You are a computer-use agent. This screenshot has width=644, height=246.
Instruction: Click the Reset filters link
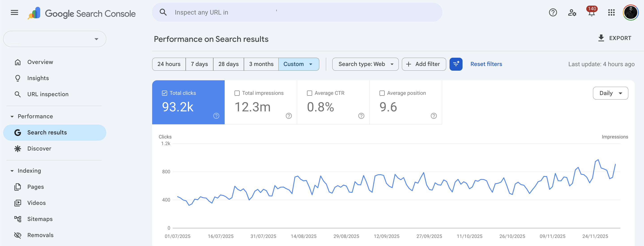486,64
